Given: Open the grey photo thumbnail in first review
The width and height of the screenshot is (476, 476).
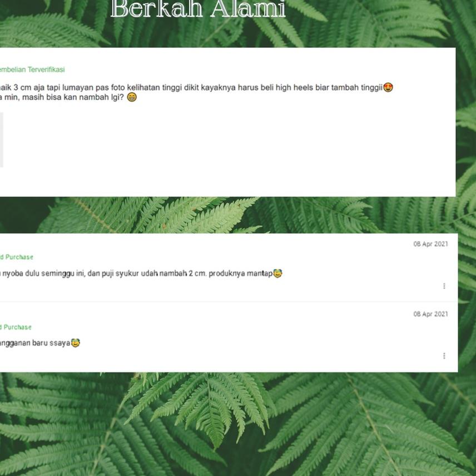Looking at the screenshot, I should tap(2, 140).
